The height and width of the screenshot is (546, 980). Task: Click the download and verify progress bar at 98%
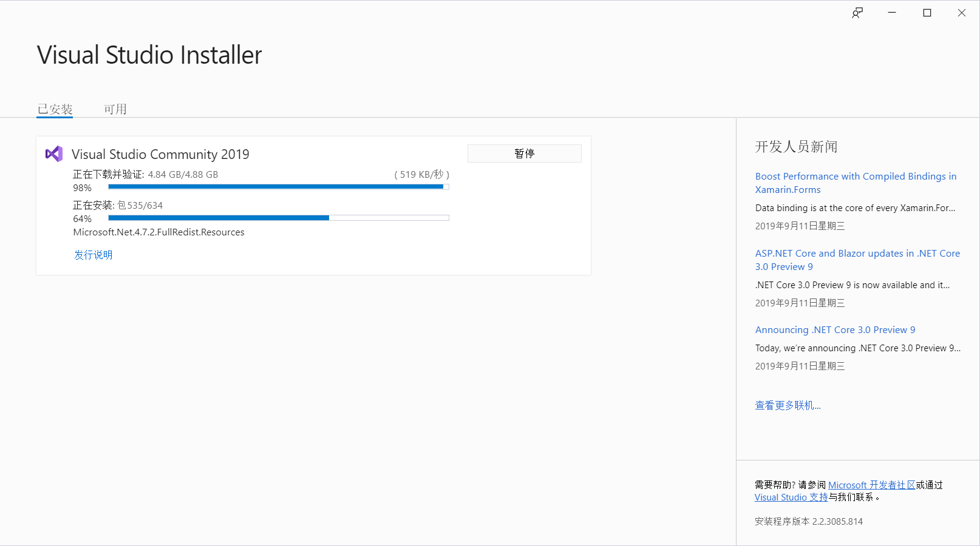[x=279, y=187]
